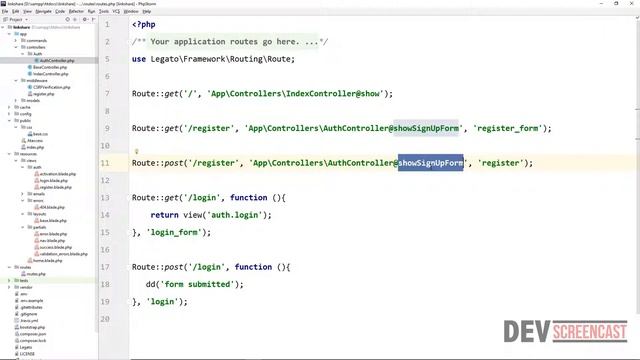Viewport: 640px width, 360px height.
Task: Open home.blade.php file
Action: [x=45, y=260]
